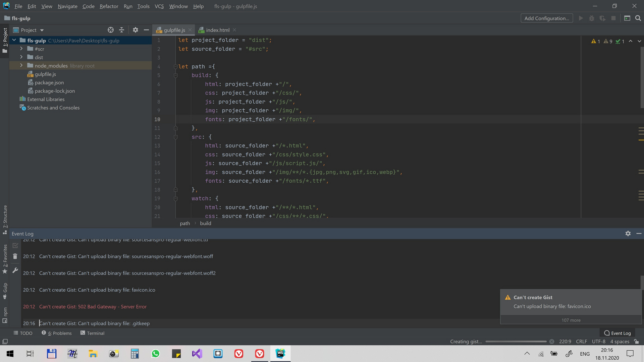Screen dimensions: 644x362
Task: Toggle tool window bars icon bottom-left
Action: pyautogui.click(x=5, y=342)
